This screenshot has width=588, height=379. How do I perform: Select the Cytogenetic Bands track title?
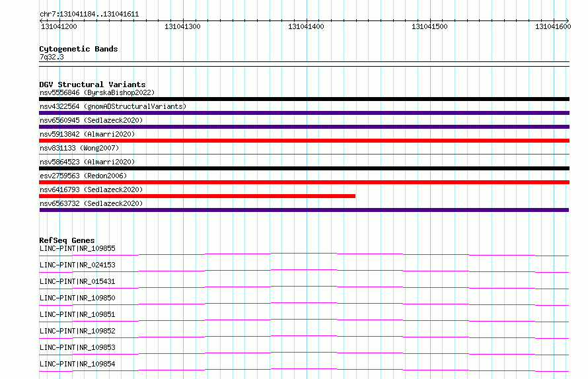[79, 49]
